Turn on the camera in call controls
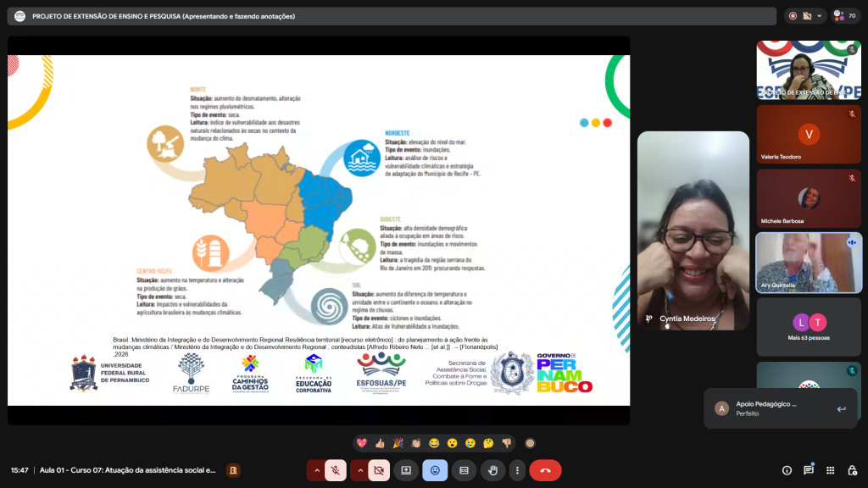 click(380, 470)
